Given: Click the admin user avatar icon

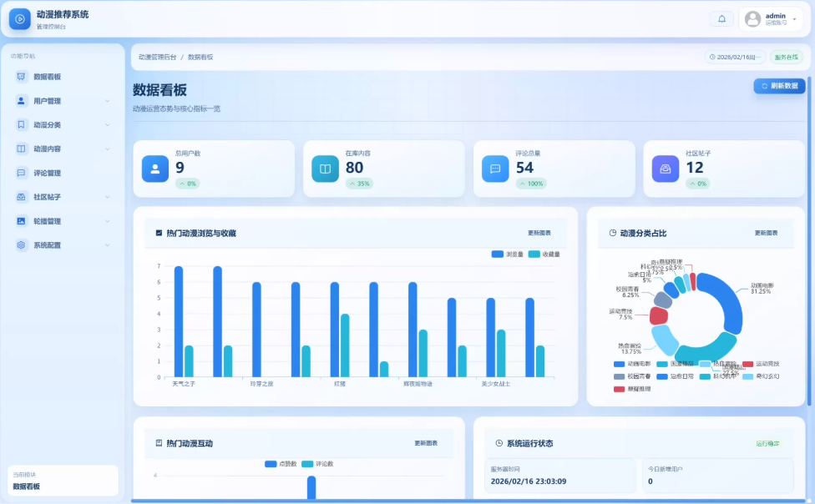Looking at the screenshot, I should [752, 19].
